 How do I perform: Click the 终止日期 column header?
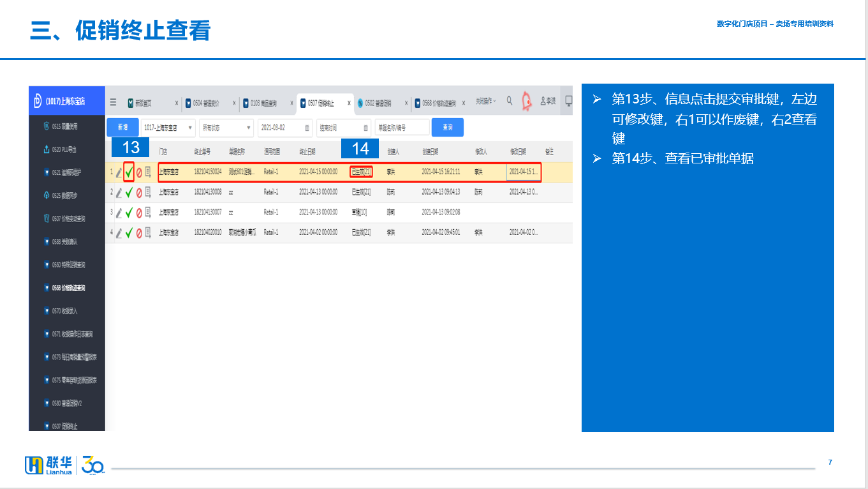(x=308, y=152)
